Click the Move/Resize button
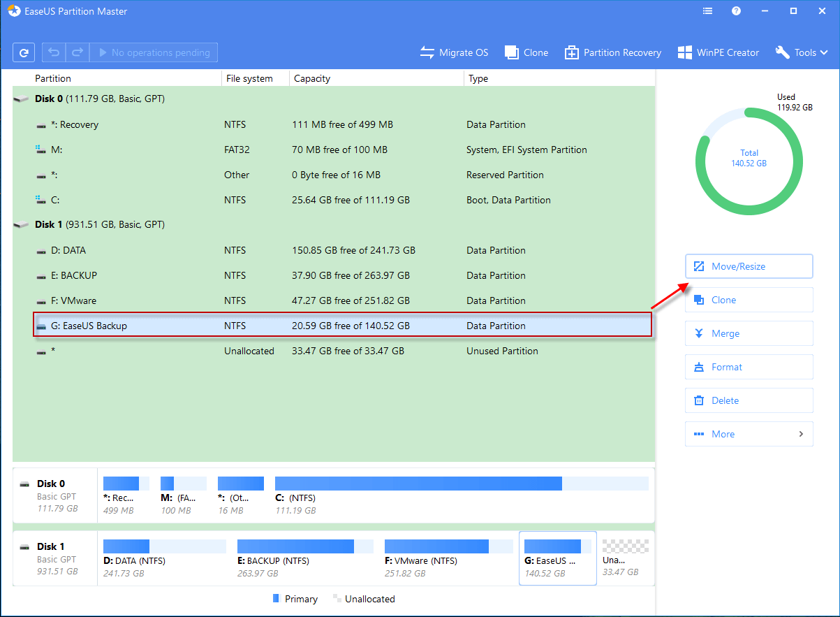This screenshot has width=840, height=617. pos(749,266)
